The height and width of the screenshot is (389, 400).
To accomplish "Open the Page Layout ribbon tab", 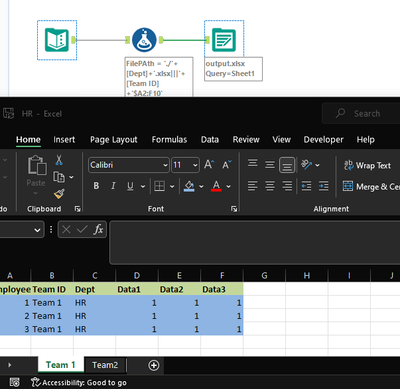I will pos(114,140).
